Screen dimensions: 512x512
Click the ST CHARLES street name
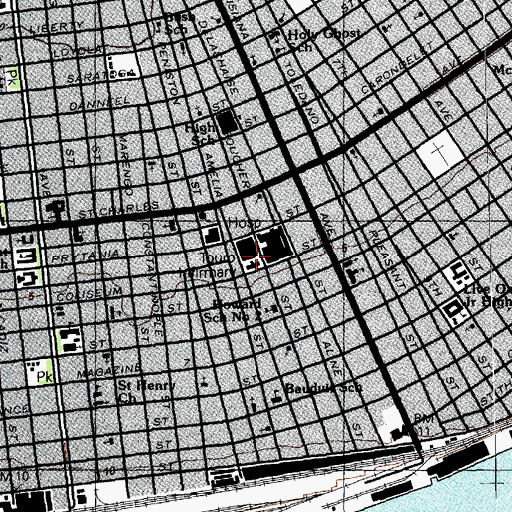[118, 210]
